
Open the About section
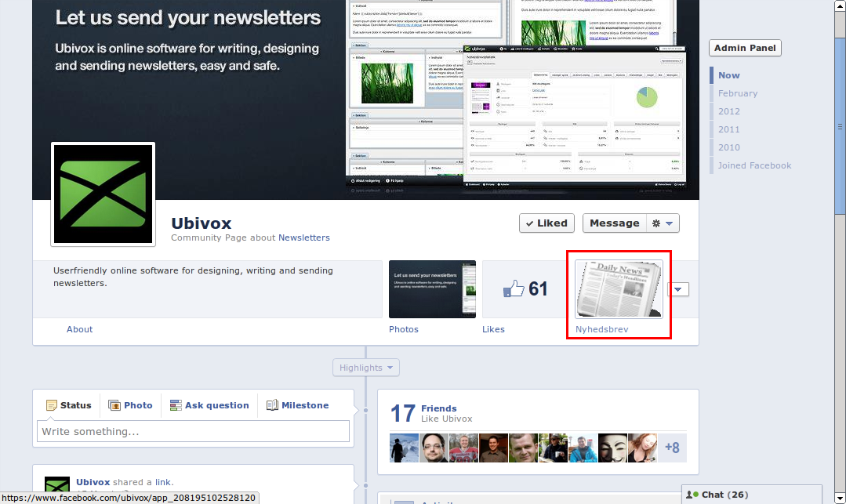click(79, 329)
